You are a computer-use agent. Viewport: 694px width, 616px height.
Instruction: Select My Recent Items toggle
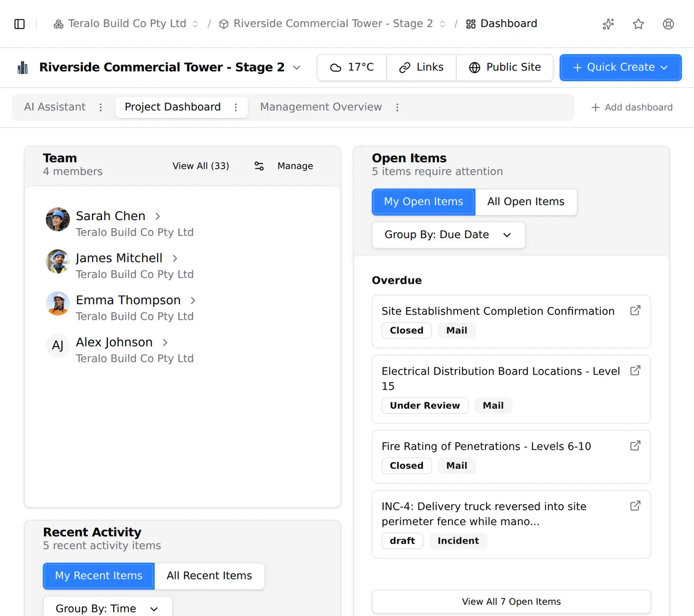point(99,576)
